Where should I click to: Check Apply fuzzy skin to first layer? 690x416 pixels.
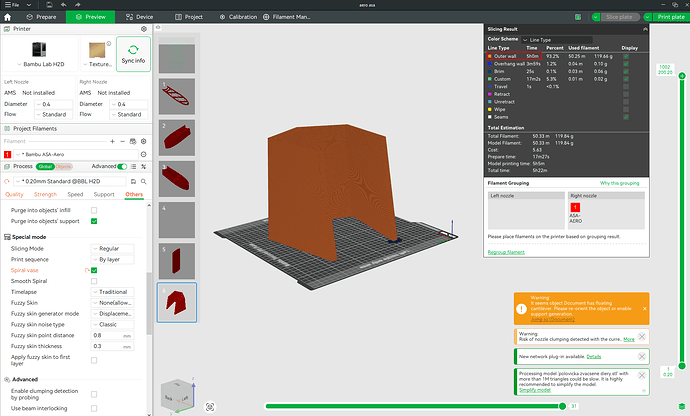tap(94, 361)
